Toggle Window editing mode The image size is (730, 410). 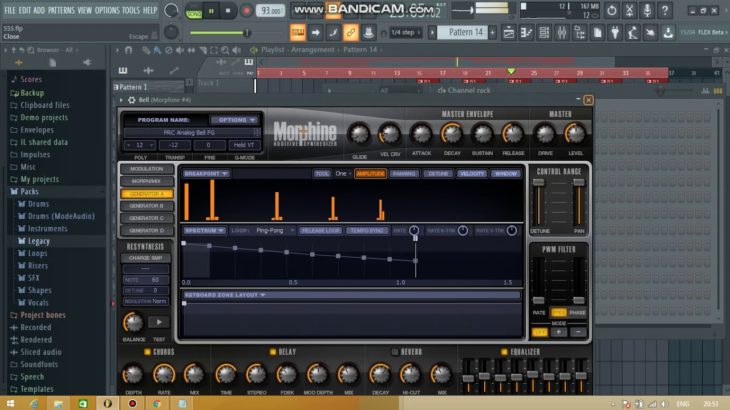tap(506, 174)
